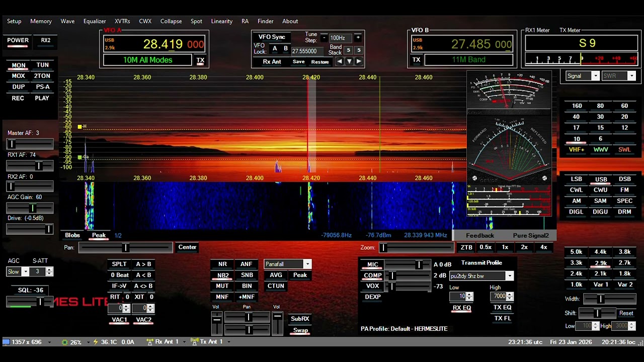Open the Memory menu

point(41,21)
